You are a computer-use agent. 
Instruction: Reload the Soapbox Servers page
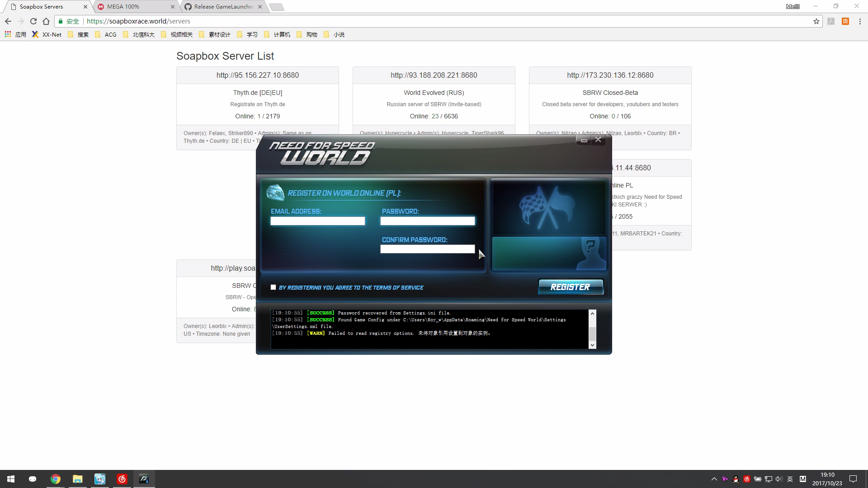[x=33, y=21]
